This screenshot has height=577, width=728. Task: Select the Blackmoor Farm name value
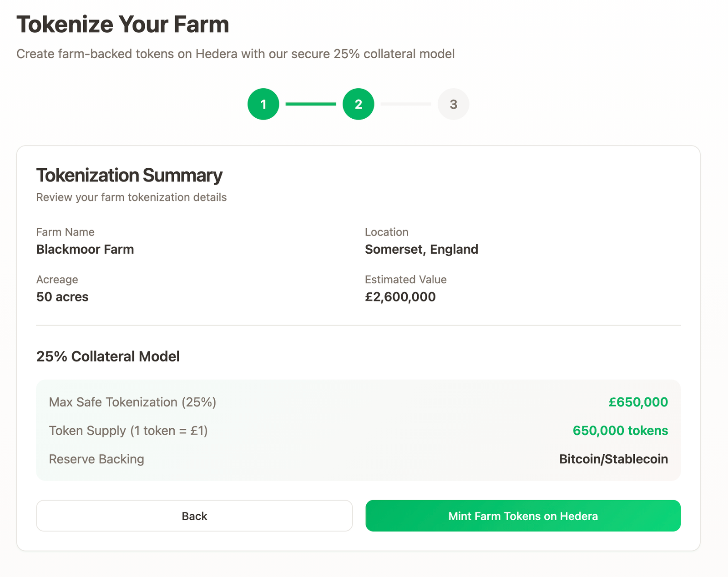[x=85, y=249]
